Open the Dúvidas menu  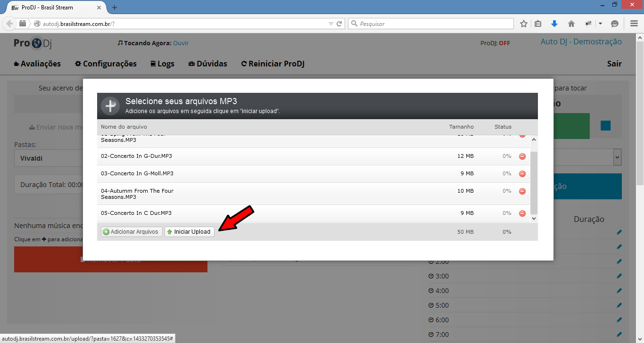point(208,64)
